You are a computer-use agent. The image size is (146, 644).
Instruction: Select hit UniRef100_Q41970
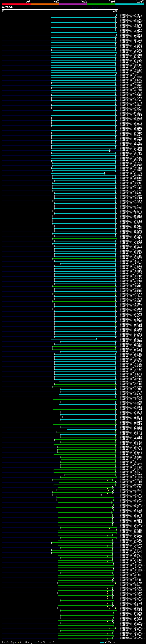tap(131, 173)
